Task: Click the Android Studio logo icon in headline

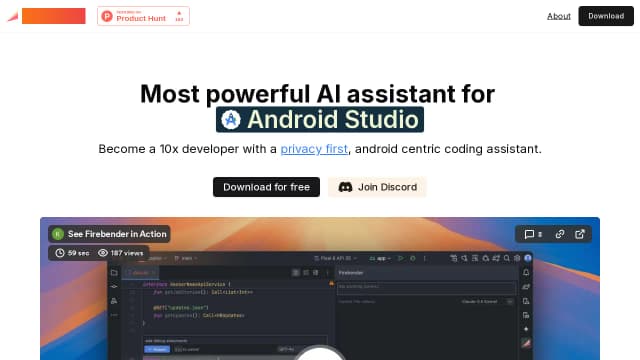Action: click(x=231, y=120)
